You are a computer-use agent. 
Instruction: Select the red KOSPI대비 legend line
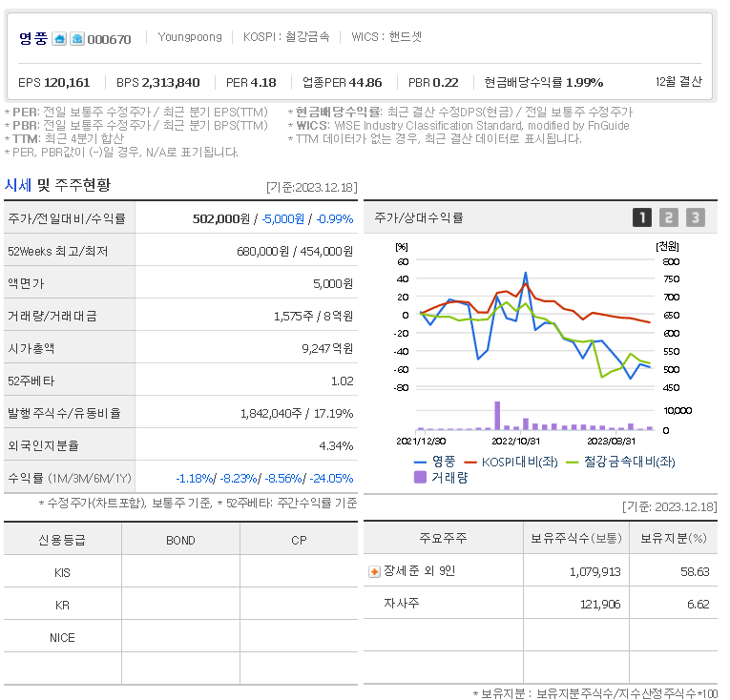(x=470, y=463)
